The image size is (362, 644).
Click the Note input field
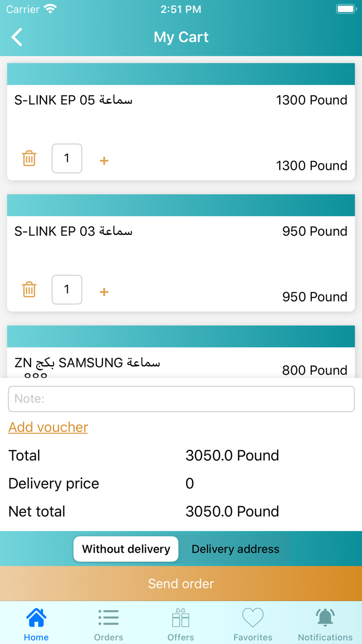click(181, 399)
